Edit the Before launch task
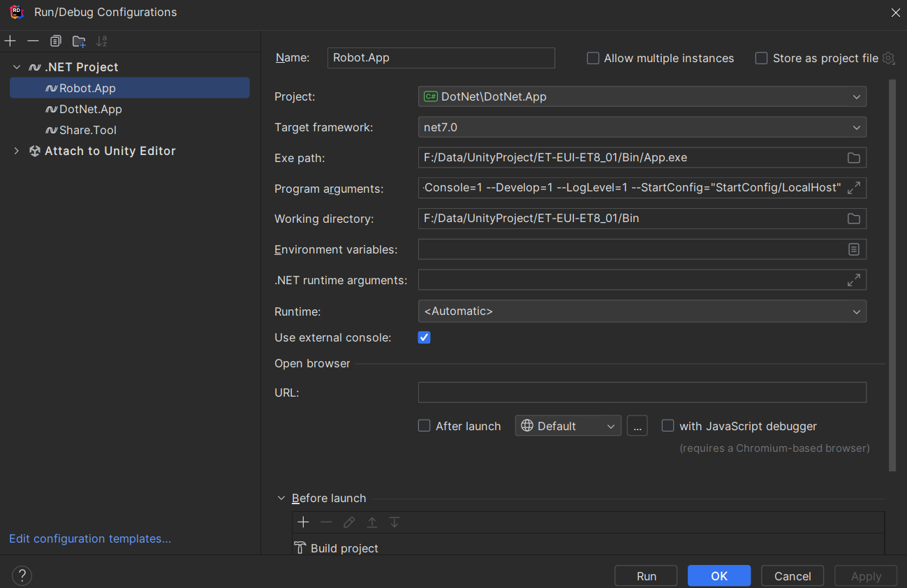 click(349, 522)
